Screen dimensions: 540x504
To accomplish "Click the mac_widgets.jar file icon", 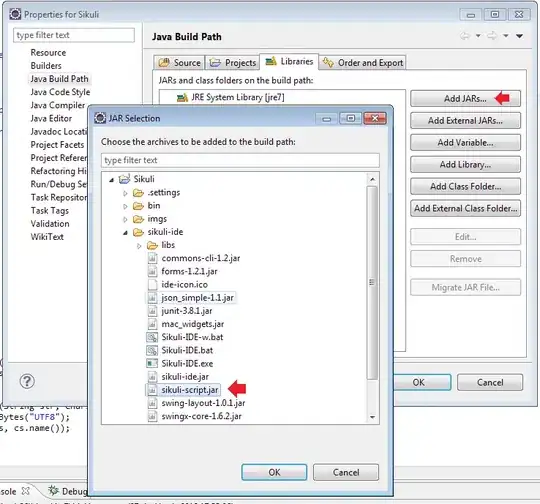I will point(152,324).
